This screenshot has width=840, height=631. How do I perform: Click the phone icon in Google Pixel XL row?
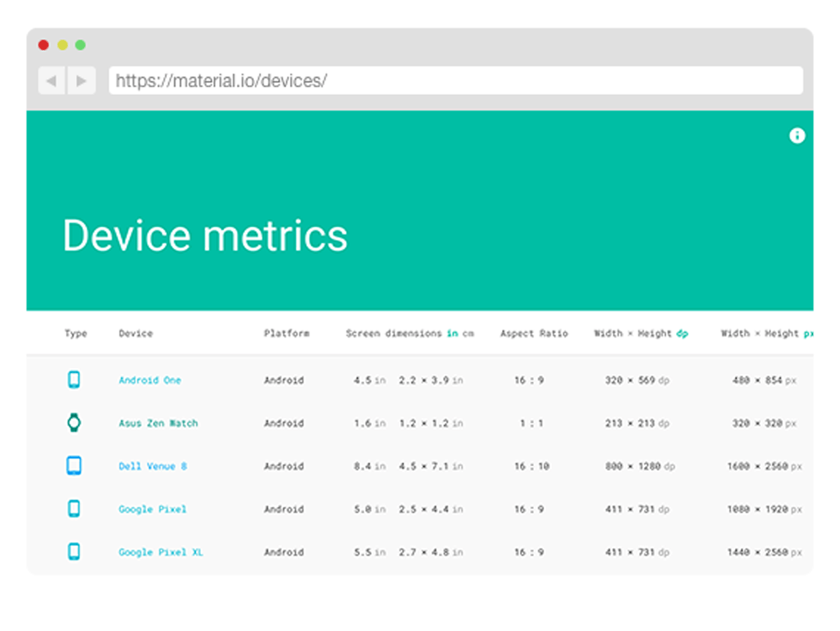coord(74,552)
